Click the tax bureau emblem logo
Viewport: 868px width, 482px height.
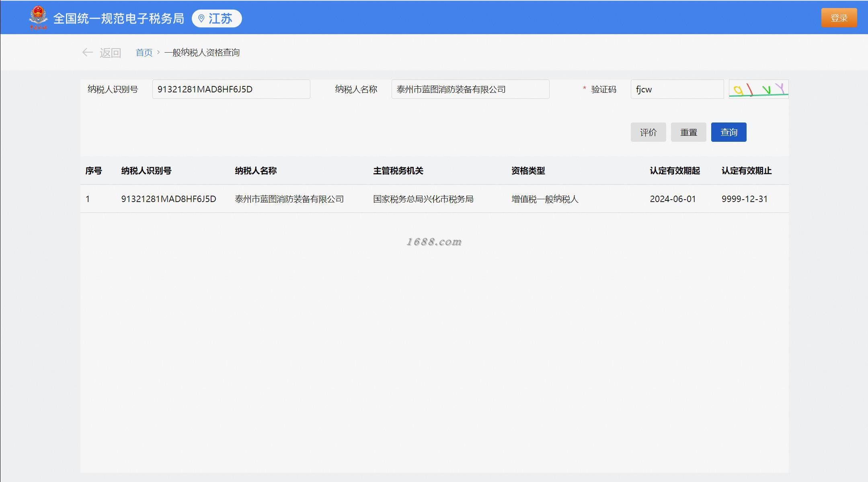tap(38, 18)
